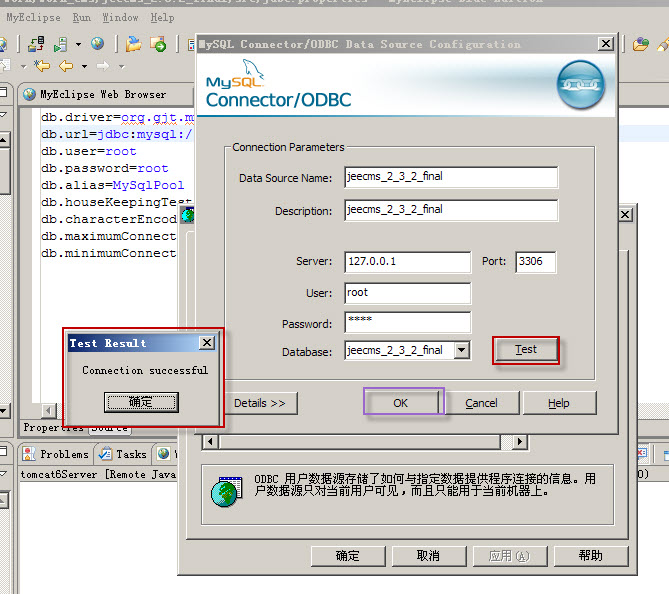The height and width of the screenshot is (594, 669).
Task: Click Help in the ODBC configuration dialog
Action: pyautogui.click(x=558, y=403)
